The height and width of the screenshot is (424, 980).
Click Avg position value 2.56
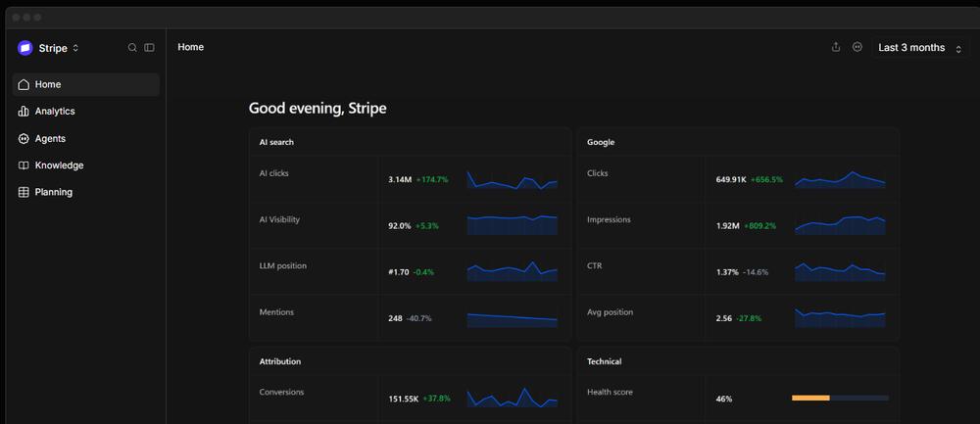pyautogui.click(x=724, y=318)
